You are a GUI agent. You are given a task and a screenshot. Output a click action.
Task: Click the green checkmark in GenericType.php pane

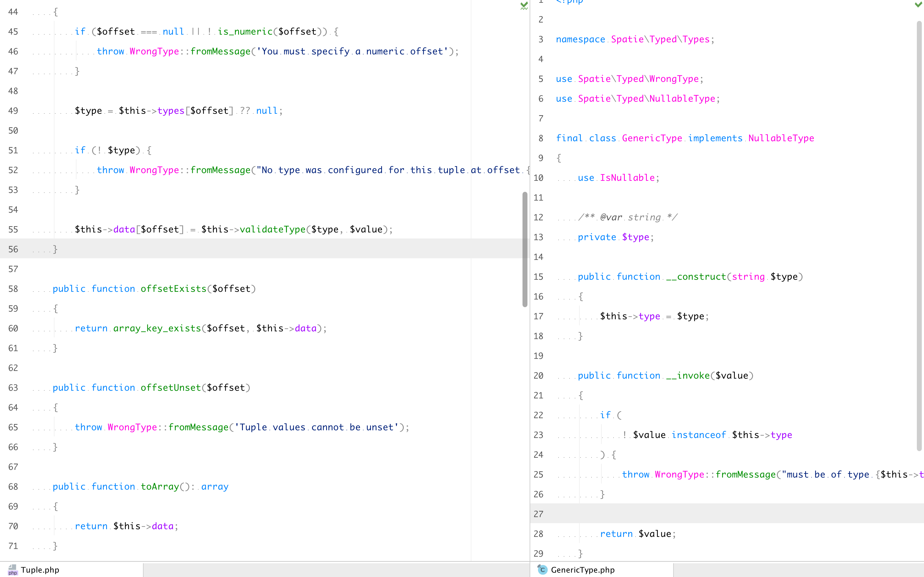pos(918,4)
